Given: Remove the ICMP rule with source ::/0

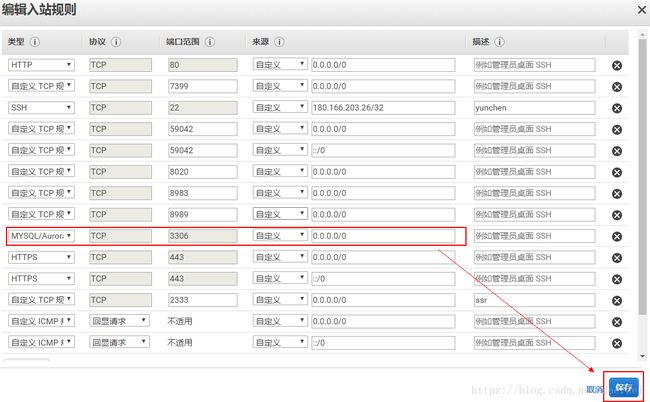Looking at the screenshot, I should click(x=617, y=343).
